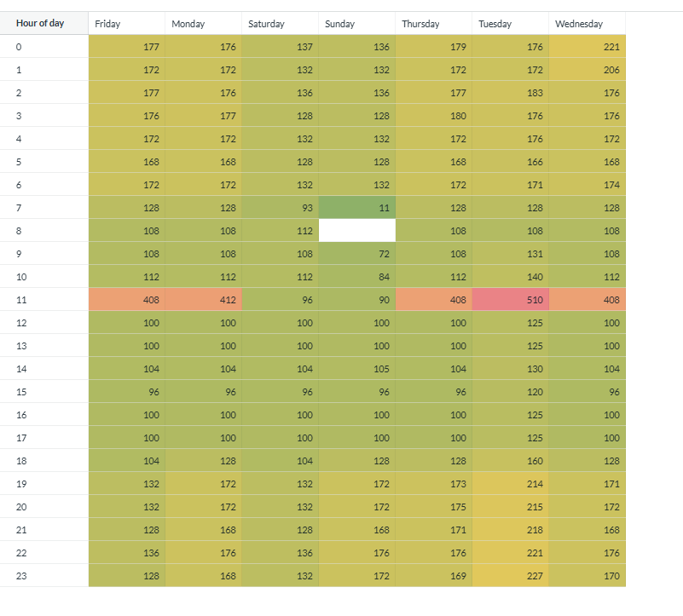Viewport: 683px width, 616px height.
Task: Click the hour 11 row label
Action: pyautogui.click(x=19, y=300)
